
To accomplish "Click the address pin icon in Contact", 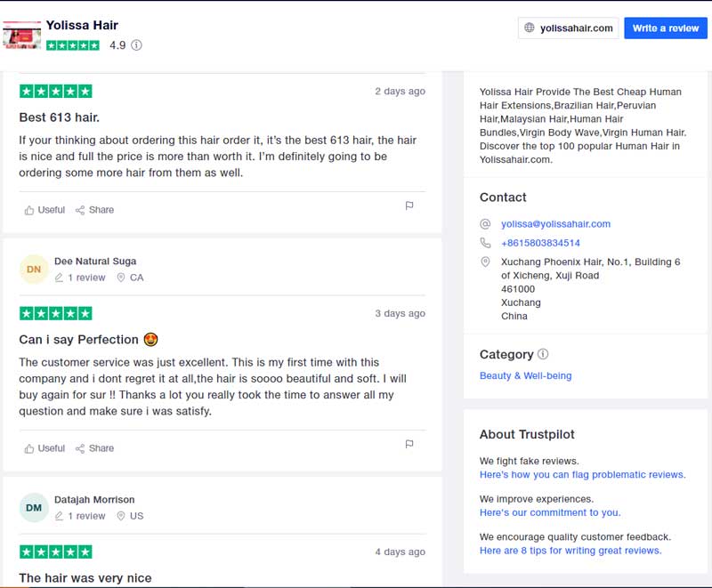I will [485, 262].
